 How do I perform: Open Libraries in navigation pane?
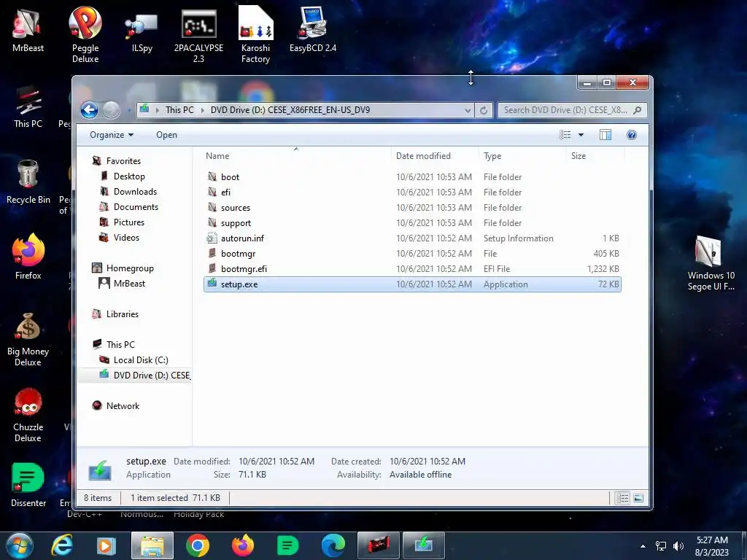(x=115, y=314)
